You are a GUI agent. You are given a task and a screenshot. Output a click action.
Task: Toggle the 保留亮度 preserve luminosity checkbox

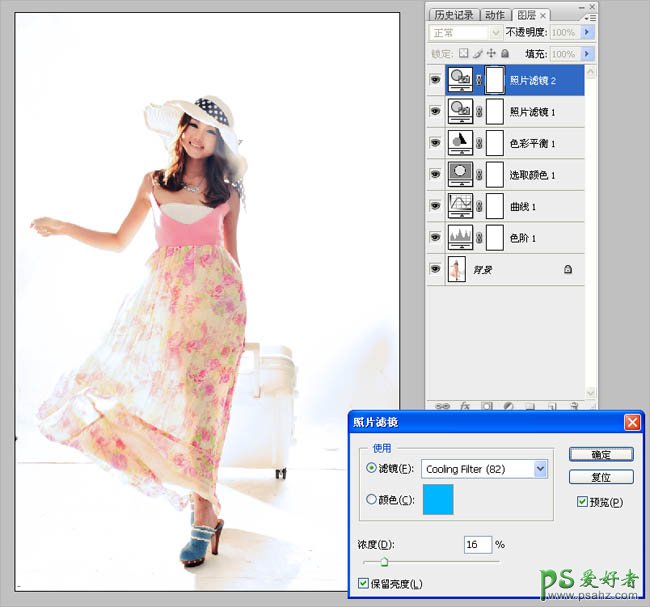pos(363,583)
